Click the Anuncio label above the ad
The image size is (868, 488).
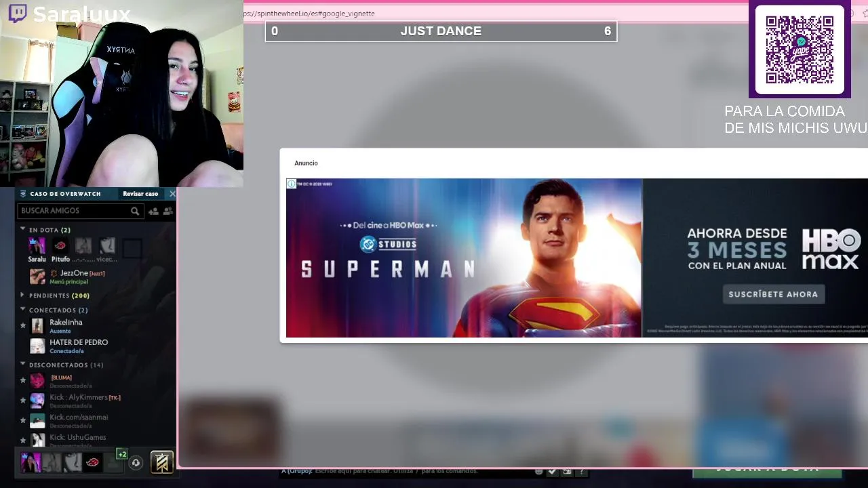306,163
